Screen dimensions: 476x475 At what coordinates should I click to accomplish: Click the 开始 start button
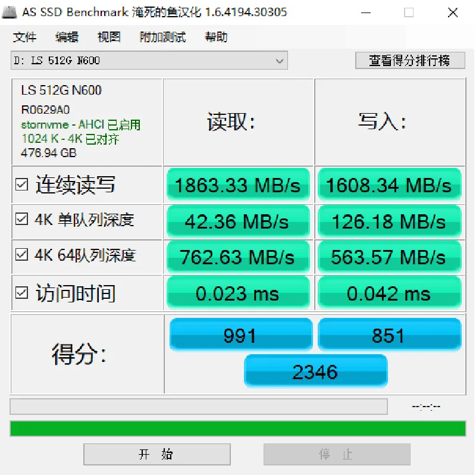tap(157, 454)
